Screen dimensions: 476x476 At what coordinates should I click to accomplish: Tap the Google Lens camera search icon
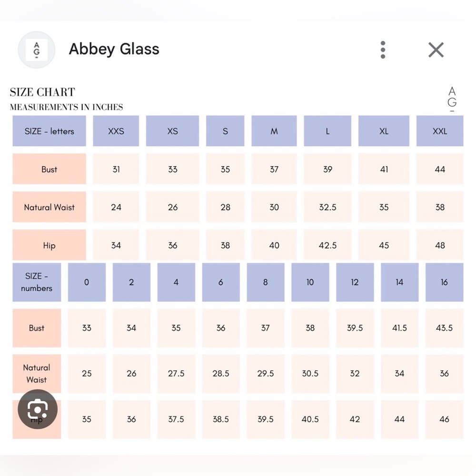37,409
